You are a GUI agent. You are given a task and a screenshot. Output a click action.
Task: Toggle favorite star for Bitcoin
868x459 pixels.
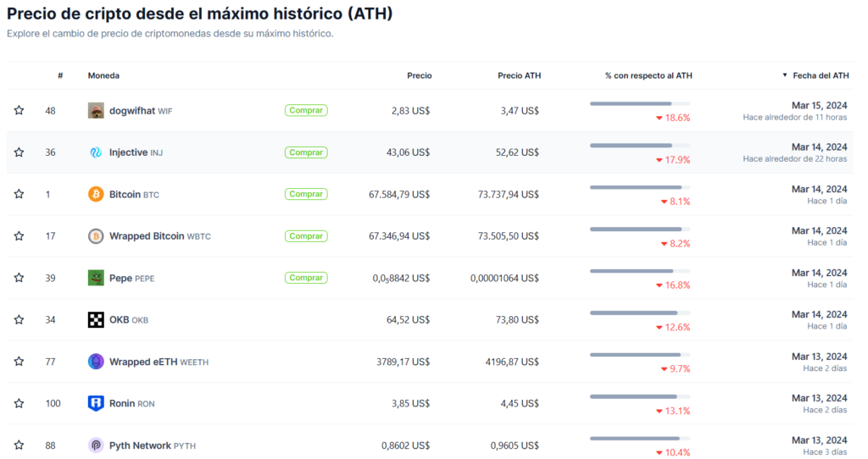tap(19, 195)
